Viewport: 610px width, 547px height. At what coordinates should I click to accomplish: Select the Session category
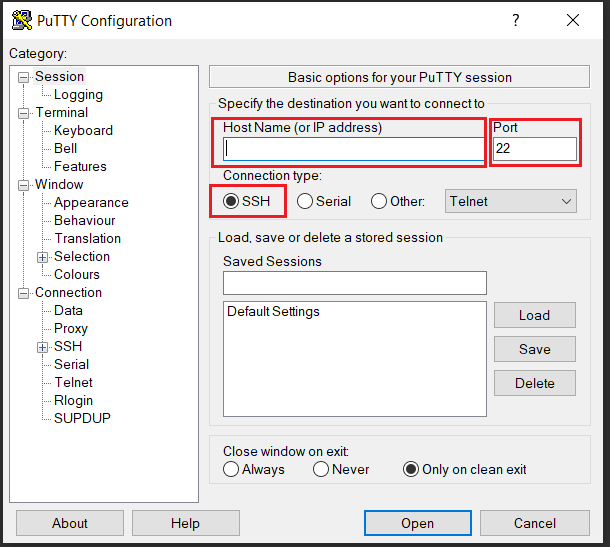pos(60,77)
